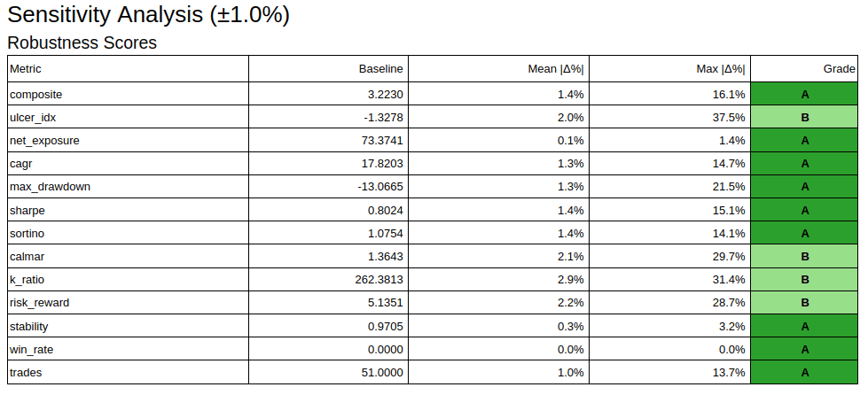868x395 pixels.
Task: Click the max_drawdown baseline value -13.0665
Action: pyautogui.click(x=379, y=187)
